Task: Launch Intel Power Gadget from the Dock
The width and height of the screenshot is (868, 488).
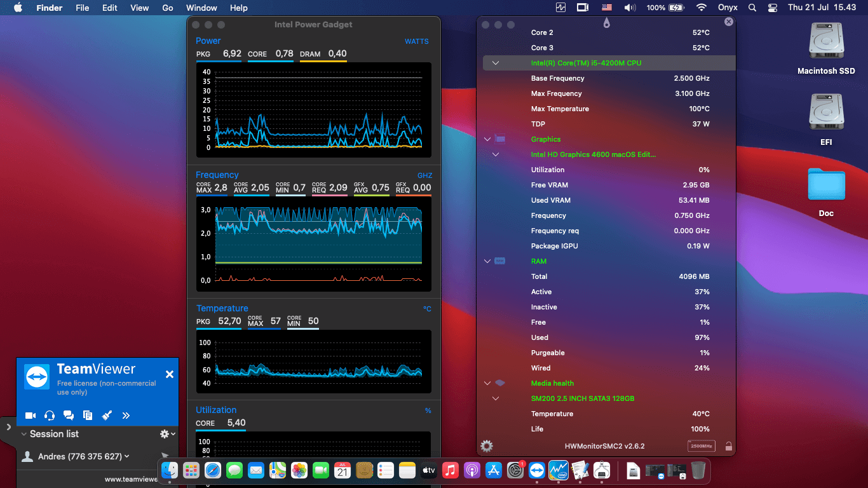Action: pyautogui.click(x=559, y=471)
